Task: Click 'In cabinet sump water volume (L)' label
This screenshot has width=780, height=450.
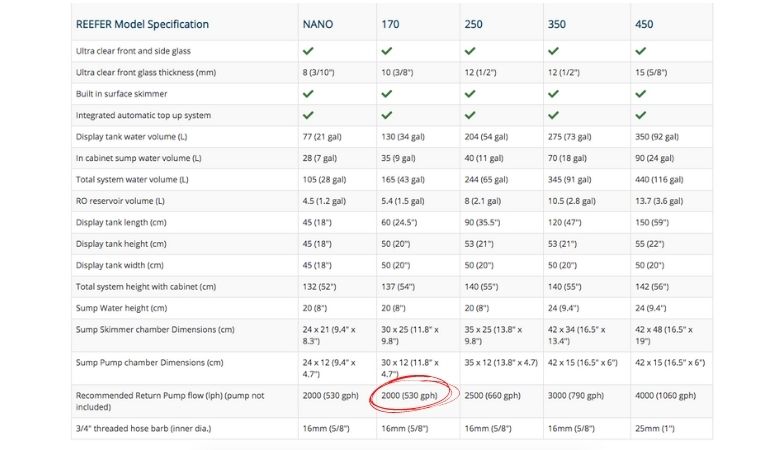Action: click(x=138, y=158)
